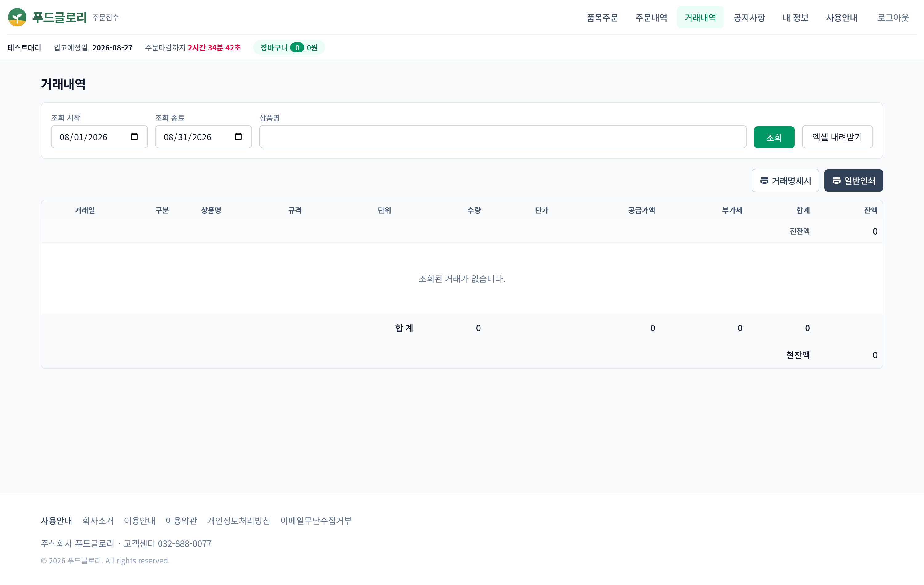The image size is (924, 585).
Task: Open footer 이용약관 link
Action: coord(181,521)
